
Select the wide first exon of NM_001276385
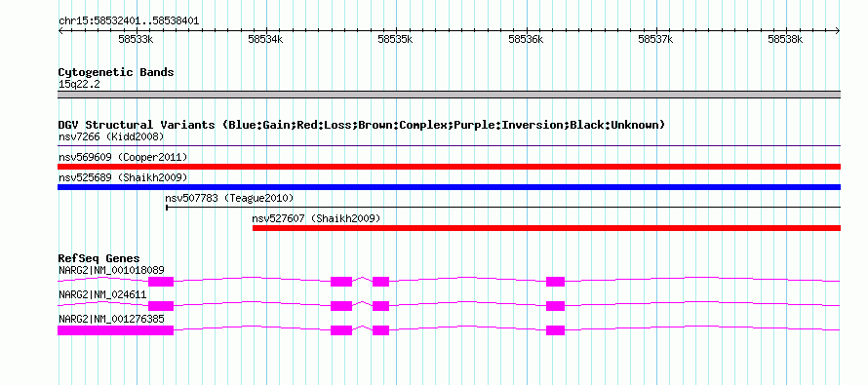pyautogui.click(x=116, y=330)
